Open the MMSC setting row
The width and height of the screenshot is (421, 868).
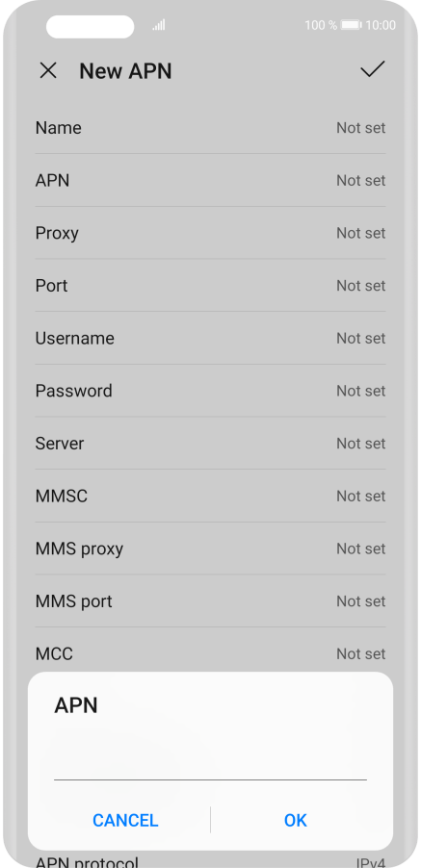(210, 496)
